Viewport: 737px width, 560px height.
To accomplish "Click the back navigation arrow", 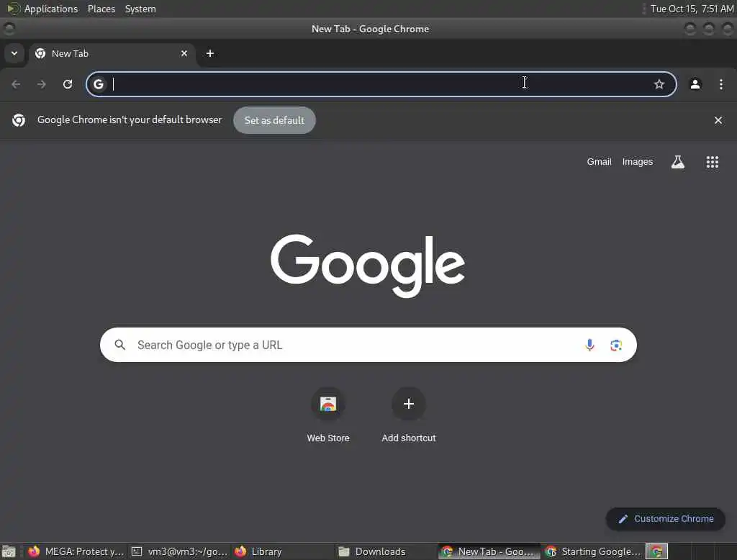I will pyautogui.click(x=16, y=84).
